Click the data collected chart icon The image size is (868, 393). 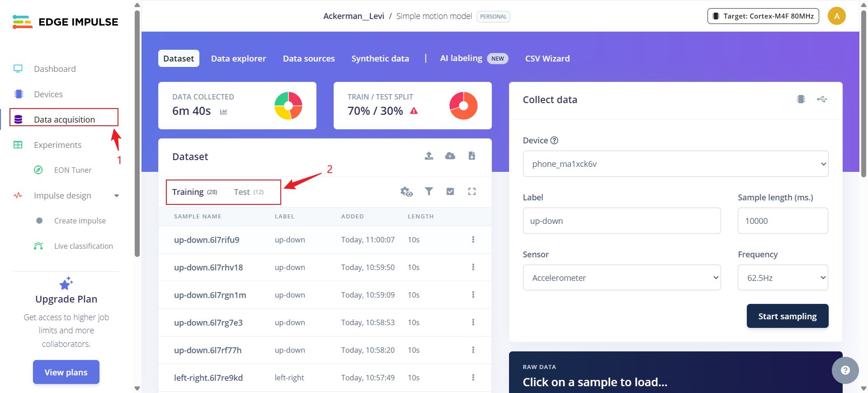[223, 112]
